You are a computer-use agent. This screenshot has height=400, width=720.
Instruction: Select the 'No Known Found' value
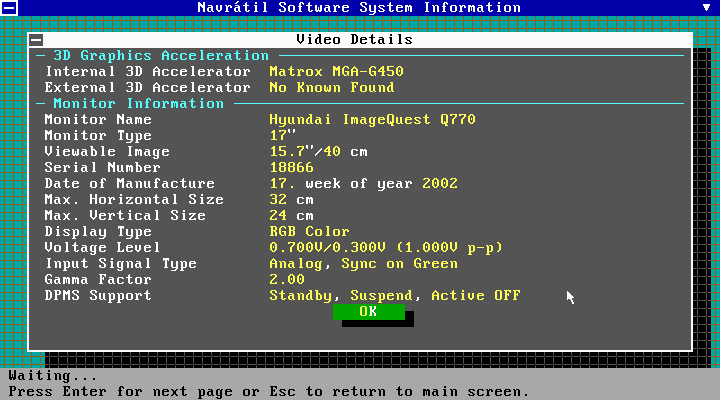pyautogui.click(x=332, y=88)
